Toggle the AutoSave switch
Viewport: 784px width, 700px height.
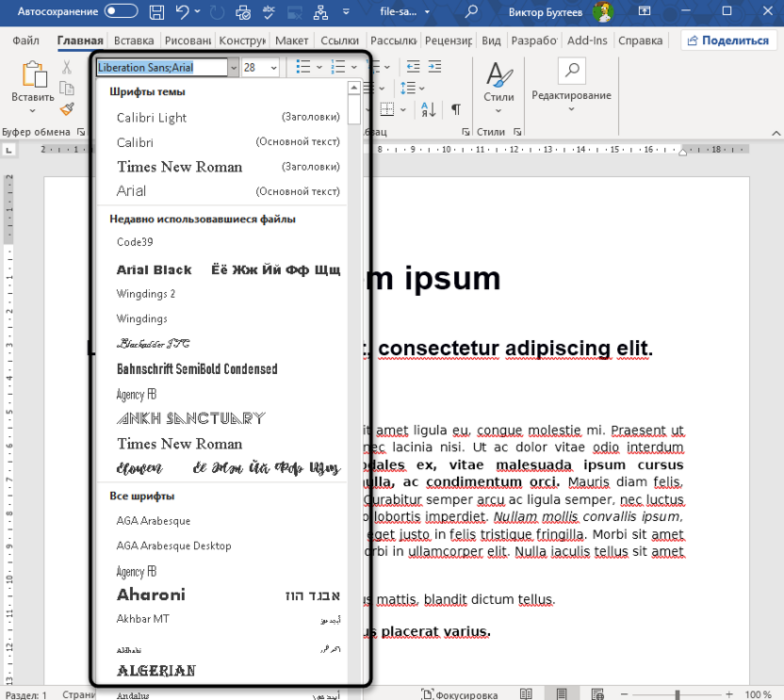coord(121,11)
